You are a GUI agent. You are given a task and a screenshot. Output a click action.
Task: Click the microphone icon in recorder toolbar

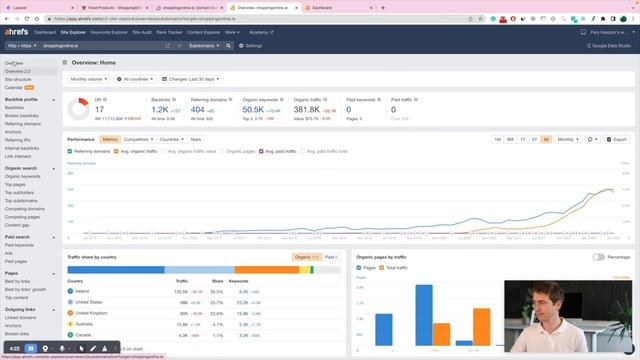62,348
